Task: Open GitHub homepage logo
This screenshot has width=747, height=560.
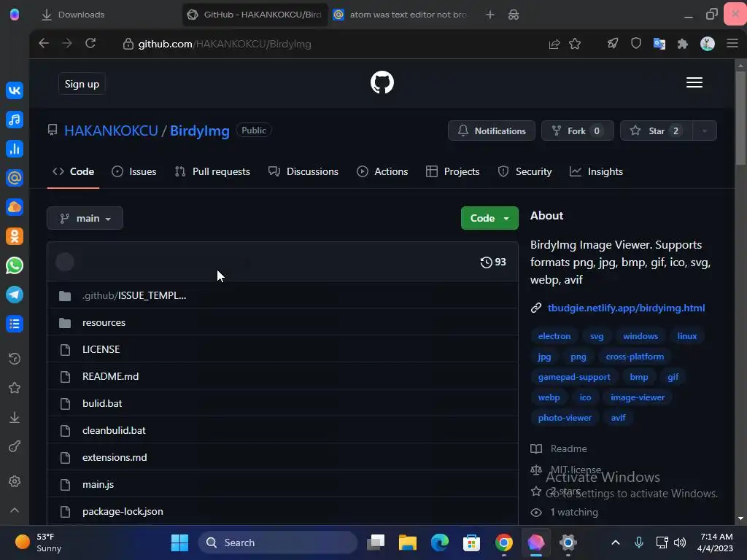Action: click(382, 82)
